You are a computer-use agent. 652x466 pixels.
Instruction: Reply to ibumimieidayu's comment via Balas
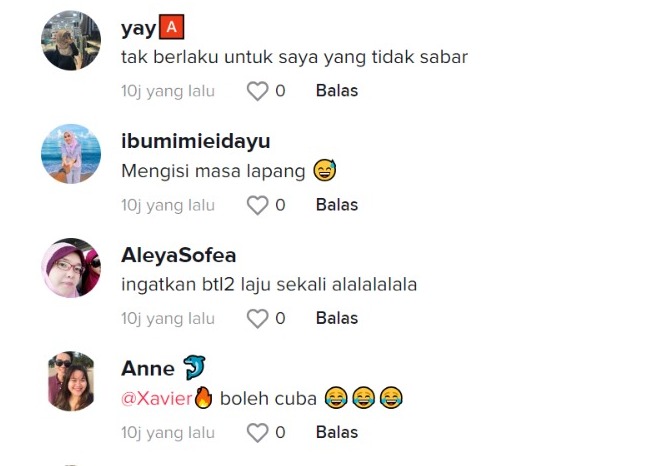[x=337, y=205]
